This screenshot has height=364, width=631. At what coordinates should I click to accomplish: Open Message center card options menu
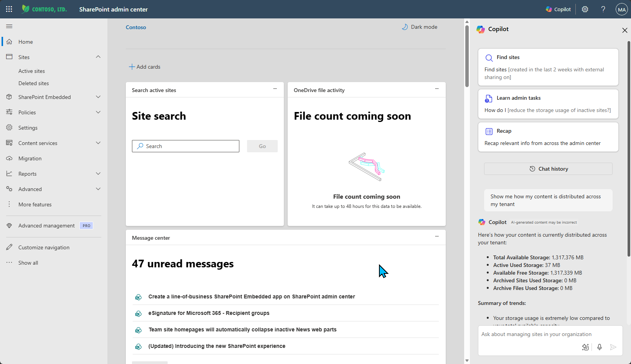[437, 236]
